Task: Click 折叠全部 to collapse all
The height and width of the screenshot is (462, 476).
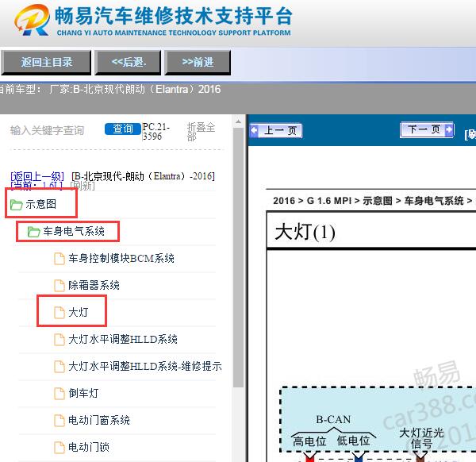Action: pyautogui.click(x=201, y=132)
